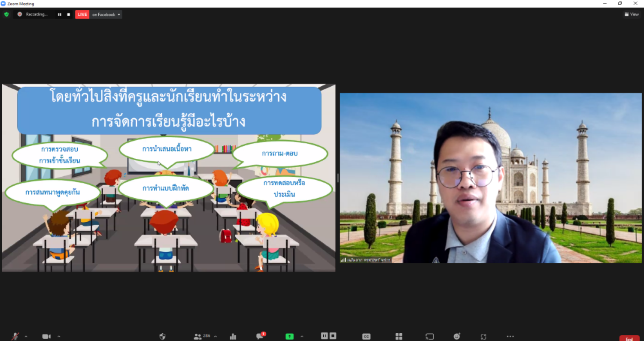Expand audio options arrow beside microphone
Screen dimensions: 644x341
[x=26, y=336]
